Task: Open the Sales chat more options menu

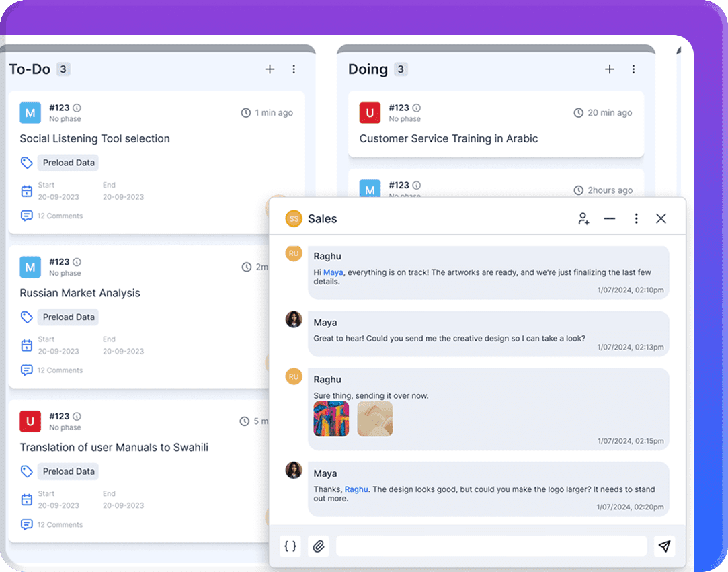Action: coord(636,218)
